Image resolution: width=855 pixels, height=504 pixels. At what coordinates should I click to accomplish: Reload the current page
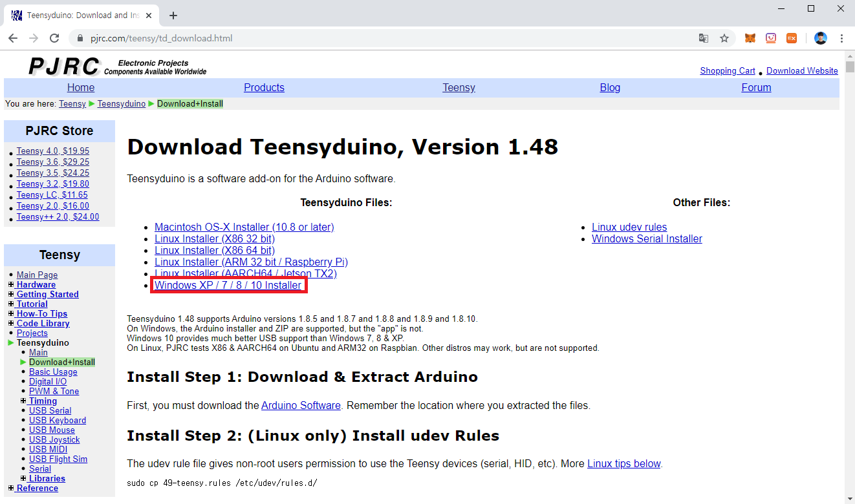[54, 38]
